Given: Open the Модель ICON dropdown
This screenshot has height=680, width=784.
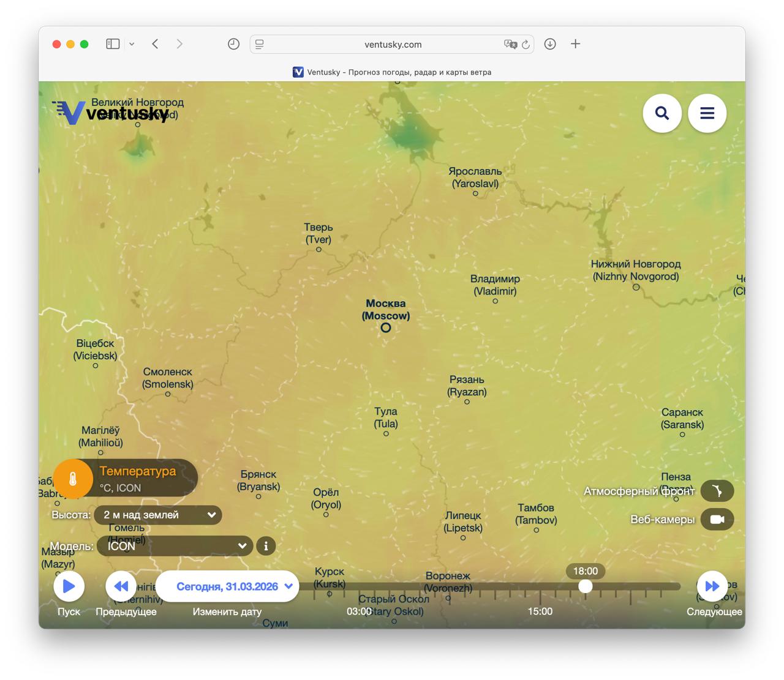Looking at the screenshot, I should point(175,546).
